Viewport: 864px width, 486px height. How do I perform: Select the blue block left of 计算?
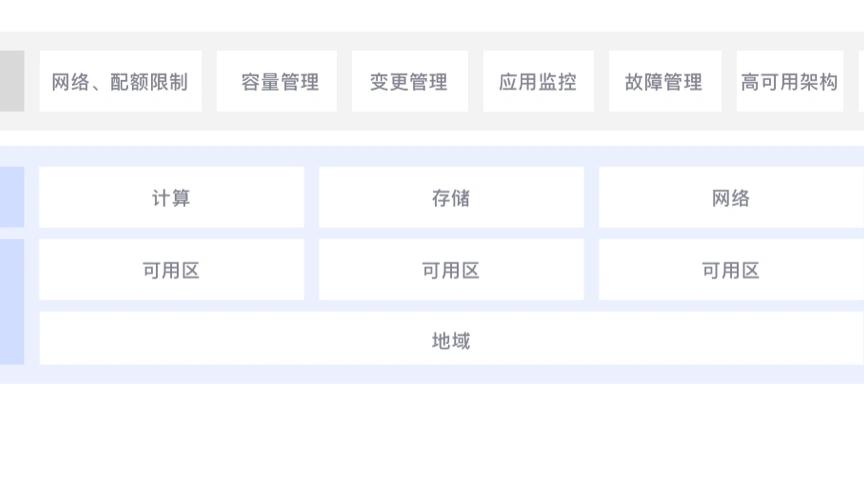[x=12, y=197]
